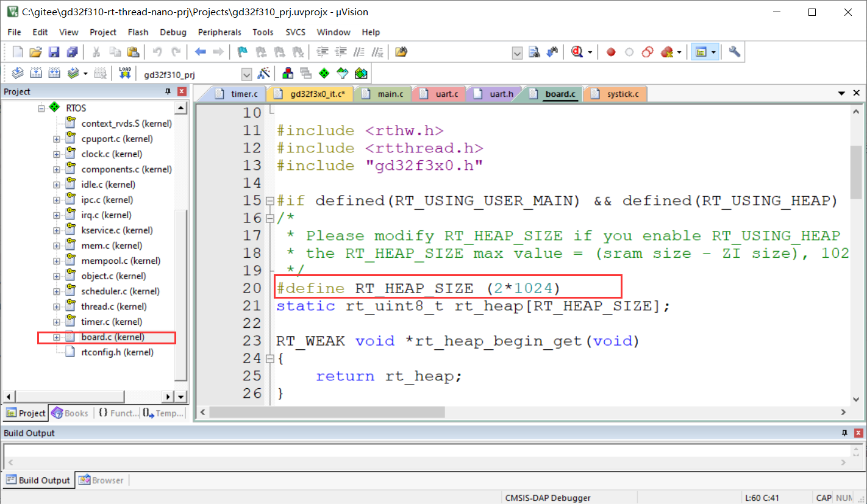Click the Save file icon
The image size is (867, 504).
click(54, 52)
